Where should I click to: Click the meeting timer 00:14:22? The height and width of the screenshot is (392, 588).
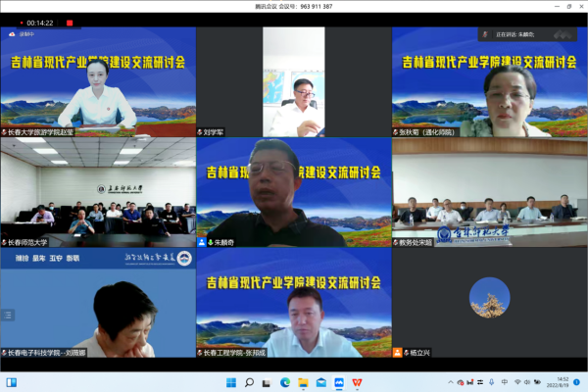(39, 22)
